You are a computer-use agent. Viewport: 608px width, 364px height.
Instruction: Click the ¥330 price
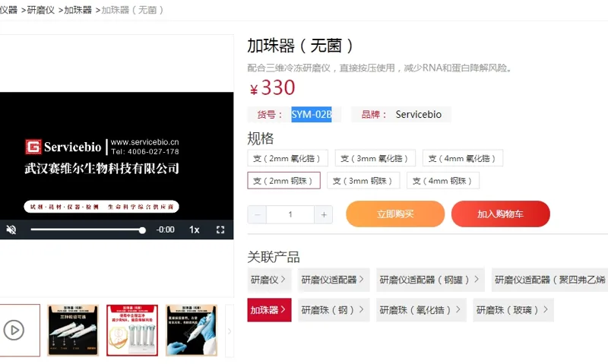tap(272, 87)
